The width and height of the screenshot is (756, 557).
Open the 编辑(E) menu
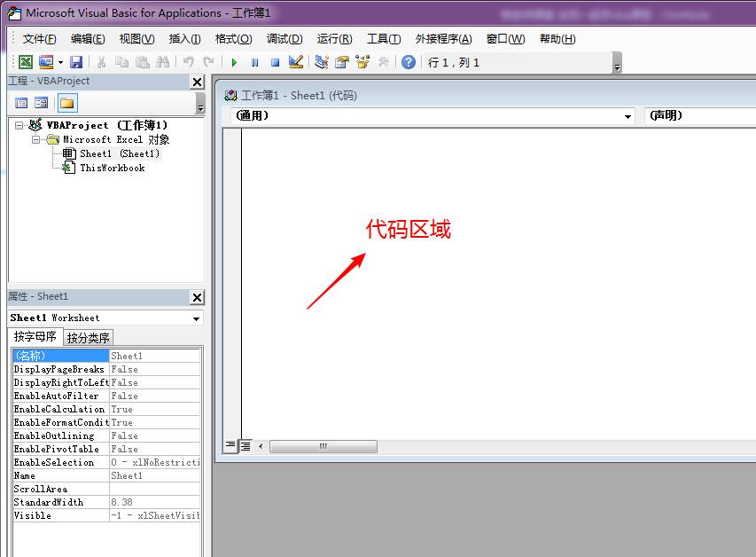[88, 39]
